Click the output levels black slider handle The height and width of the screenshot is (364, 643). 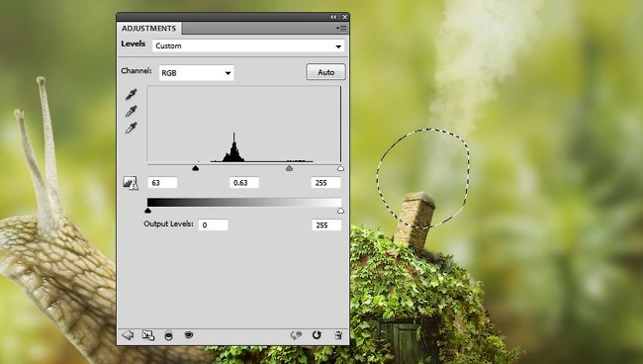[x=147, y=211]
